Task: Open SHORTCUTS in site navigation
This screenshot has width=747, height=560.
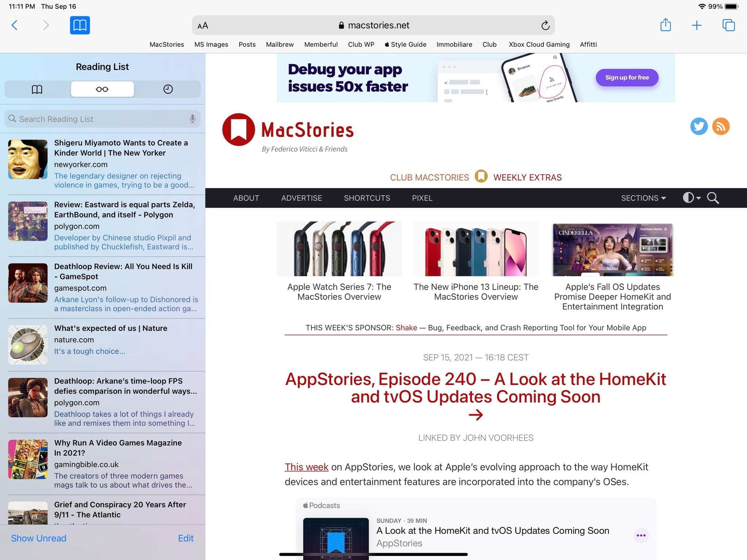Action: tap(367, 198)
